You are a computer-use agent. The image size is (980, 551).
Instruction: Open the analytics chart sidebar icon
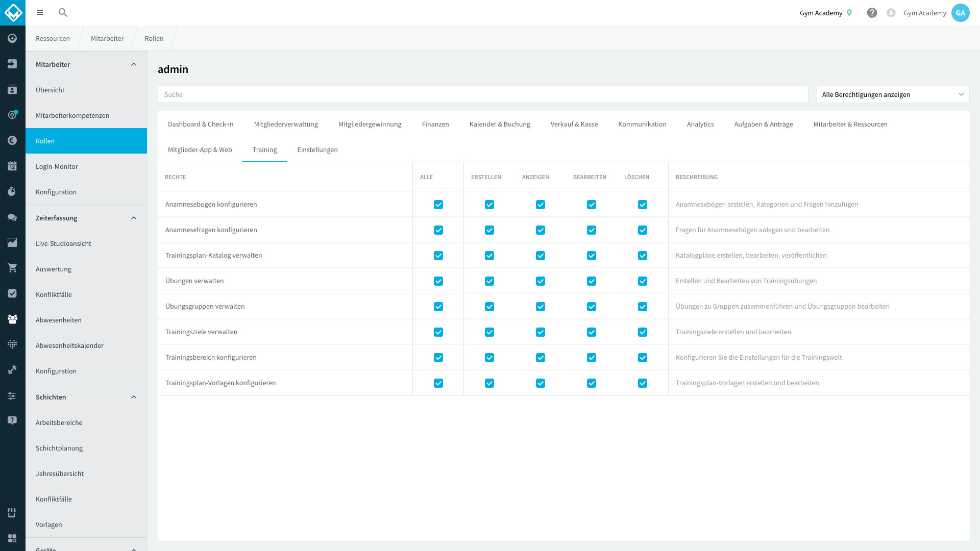(12, 243)
